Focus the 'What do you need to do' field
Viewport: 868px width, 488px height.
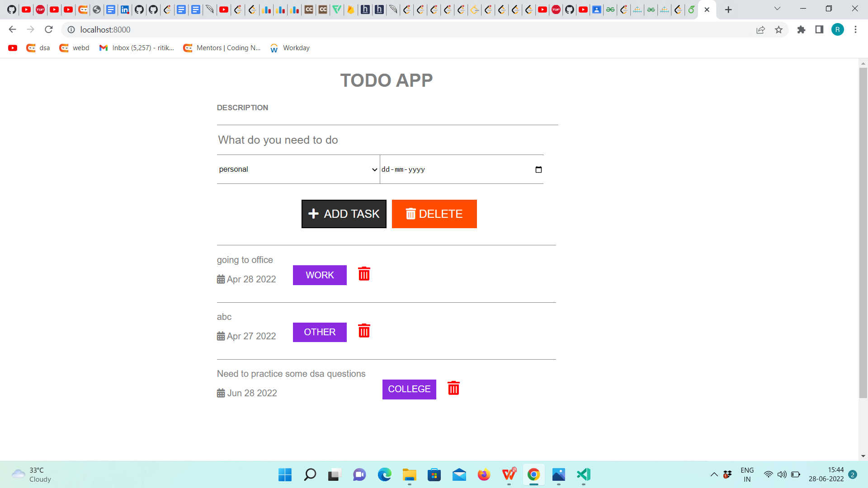click(x=380, y=140)
